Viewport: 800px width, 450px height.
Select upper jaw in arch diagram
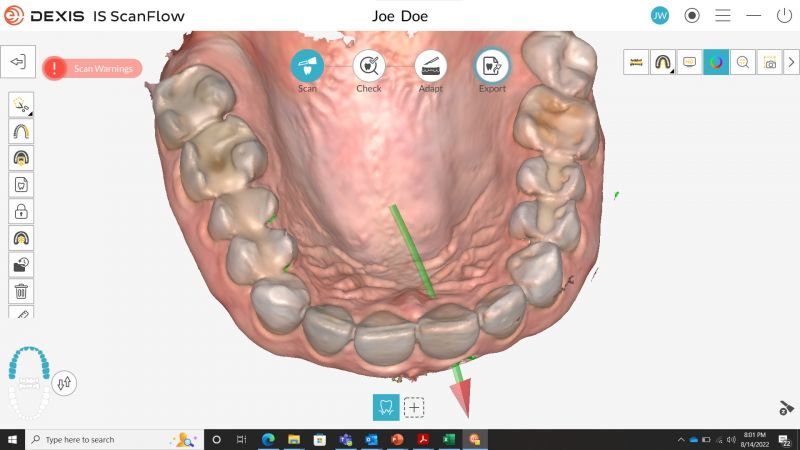(28, 364)
